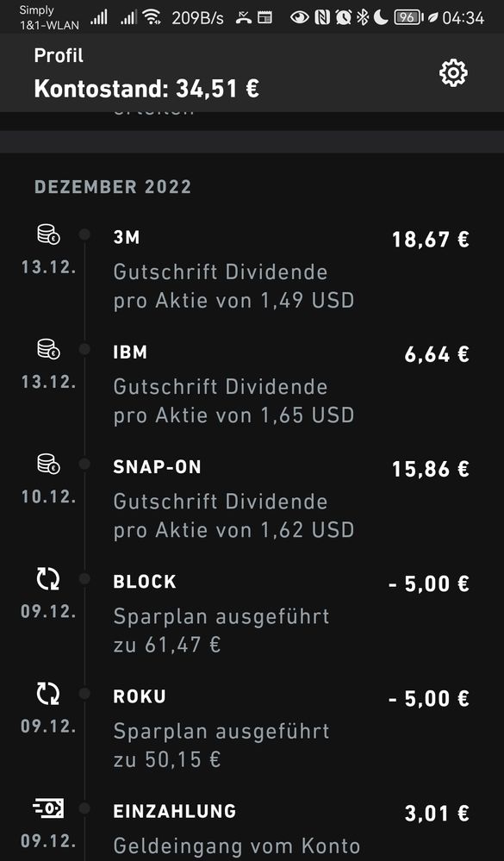Tap the dividend coin icon beside 3M
The image size is (504, 861).
click(47, 234)
